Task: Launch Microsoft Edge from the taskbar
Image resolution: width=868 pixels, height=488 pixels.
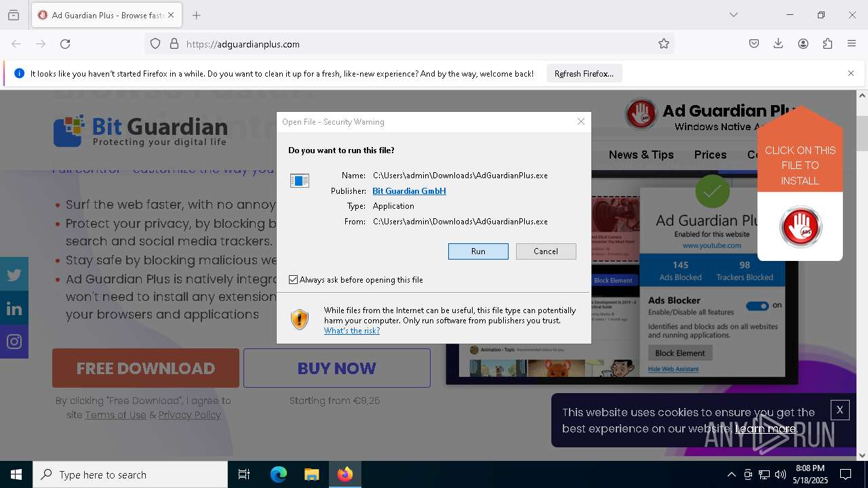Action: pos(279,474)
